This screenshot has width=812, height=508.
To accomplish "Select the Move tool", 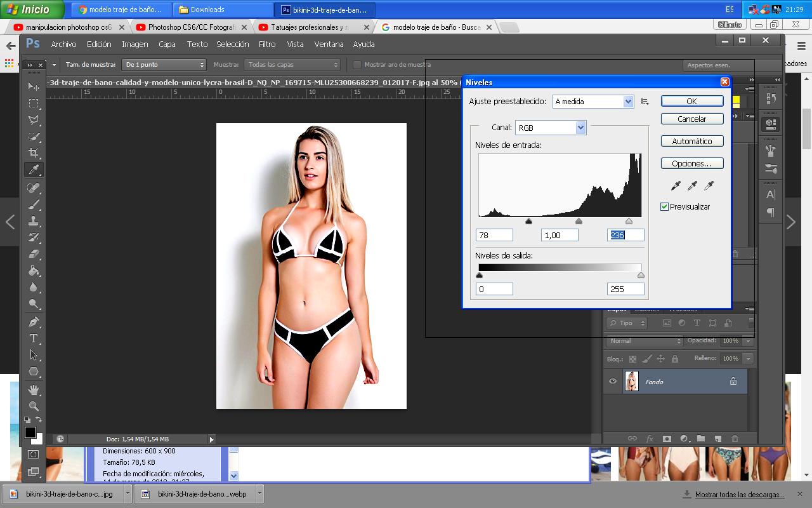I will 34,86.
